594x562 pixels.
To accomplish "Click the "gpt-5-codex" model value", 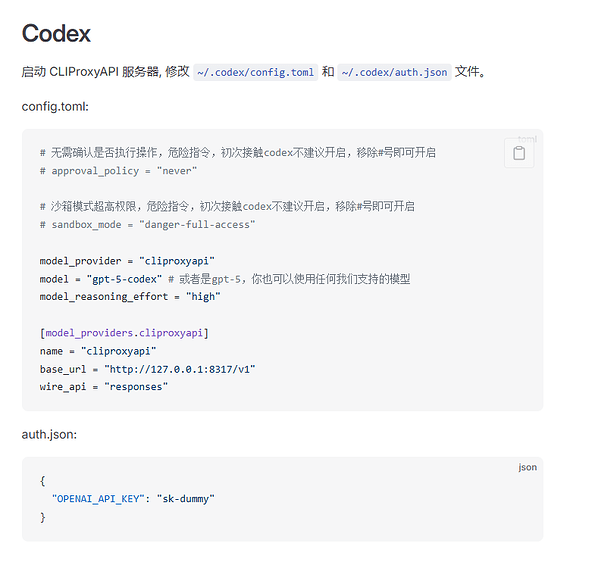I will click(x=124, y=279).
